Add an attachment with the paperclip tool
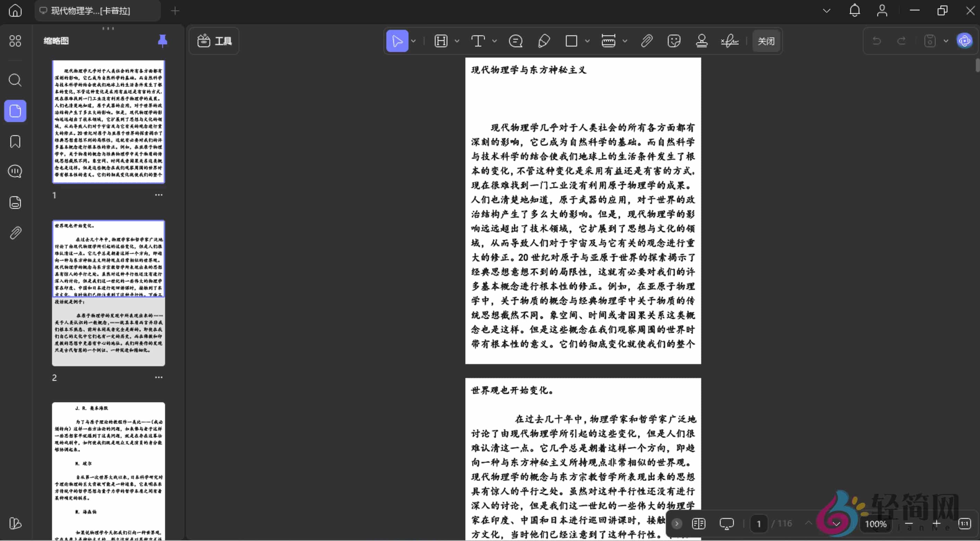 646,41
